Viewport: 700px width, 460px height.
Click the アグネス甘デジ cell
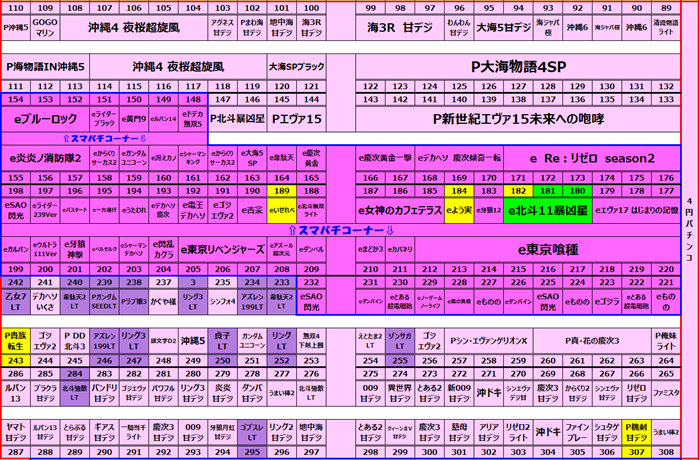point(222,27)
